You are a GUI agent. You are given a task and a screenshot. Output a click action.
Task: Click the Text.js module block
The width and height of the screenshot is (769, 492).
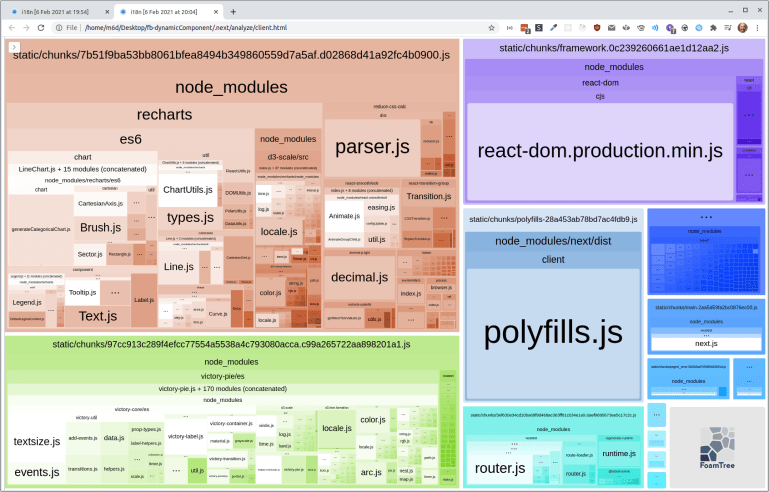coord(98,316)
